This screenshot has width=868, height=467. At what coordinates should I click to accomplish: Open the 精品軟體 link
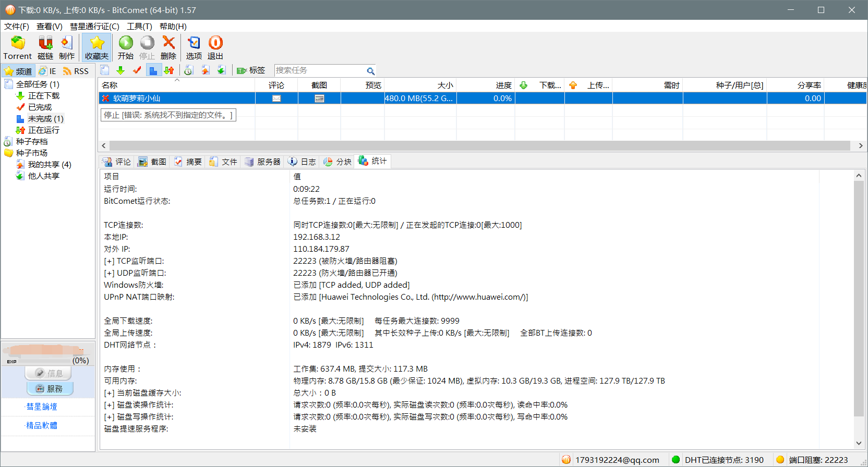pyautogui.click(x=42, y=425)
